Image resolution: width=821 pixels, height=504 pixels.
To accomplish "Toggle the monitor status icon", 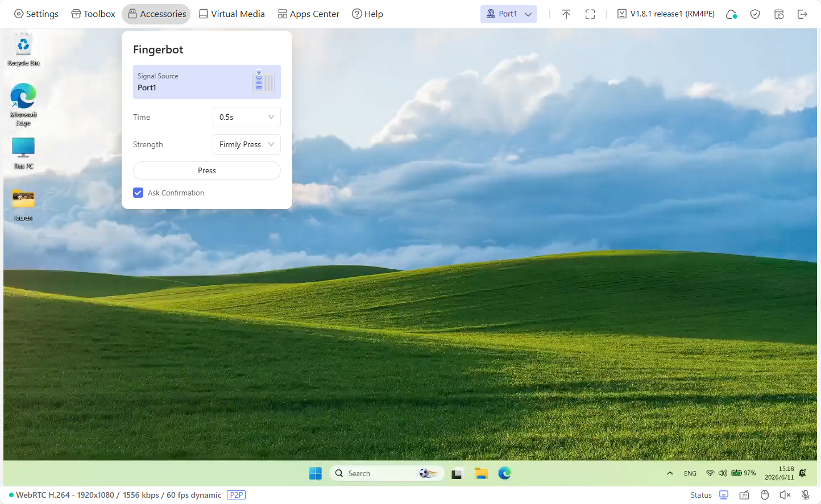I will coord(724,495).
